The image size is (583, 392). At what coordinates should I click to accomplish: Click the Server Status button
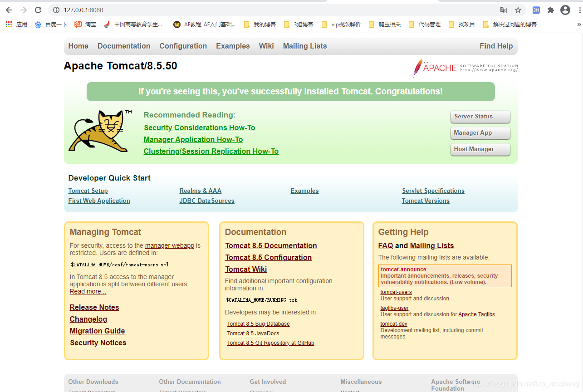480,117
